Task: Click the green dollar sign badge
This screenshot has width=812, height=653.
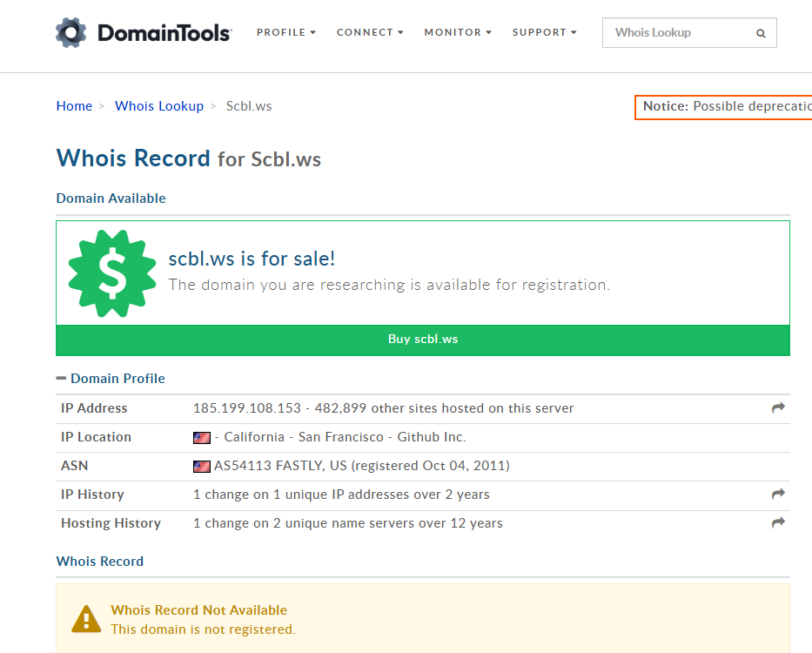Action: [x=111, y=273]
